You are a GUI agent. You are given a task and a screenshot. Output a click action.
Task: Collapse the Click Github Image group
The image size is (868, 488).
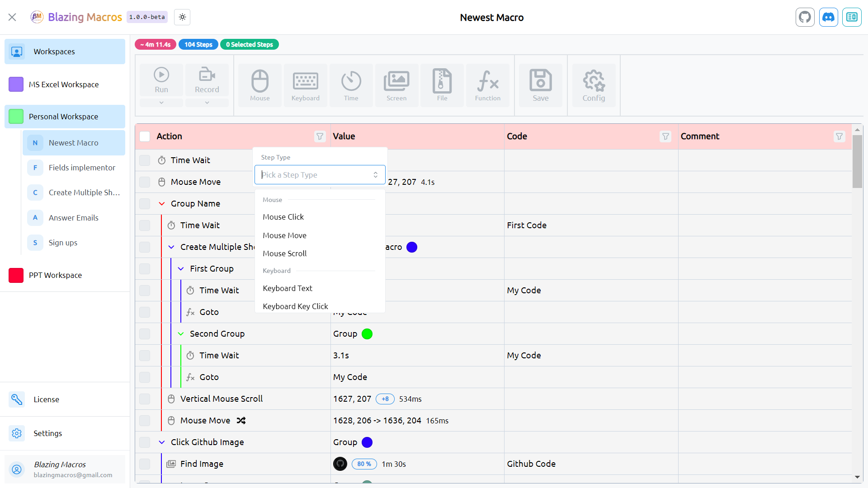click(x=162, y=442)
